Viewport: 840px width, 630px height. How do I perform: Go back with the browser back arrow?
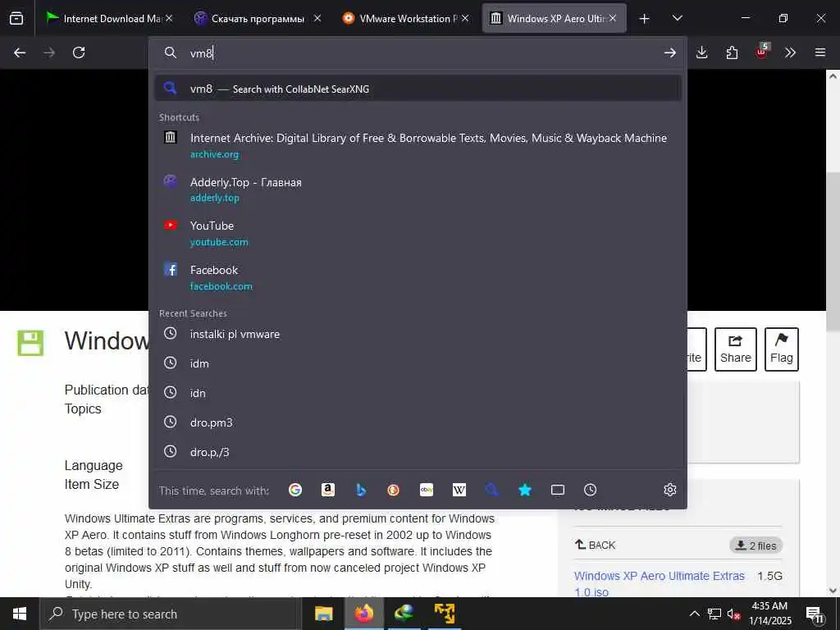20,52
